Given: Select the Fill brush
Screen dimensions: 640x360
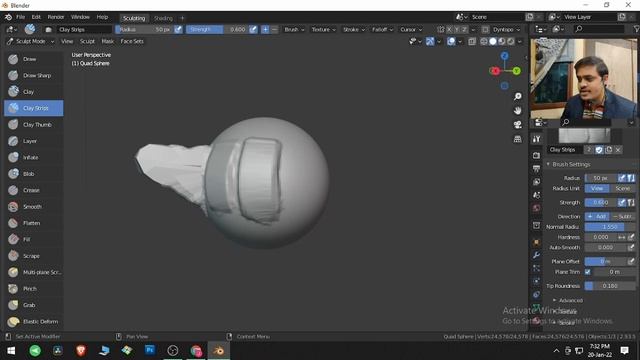Looking at the screenshot, I should (33, 239).
